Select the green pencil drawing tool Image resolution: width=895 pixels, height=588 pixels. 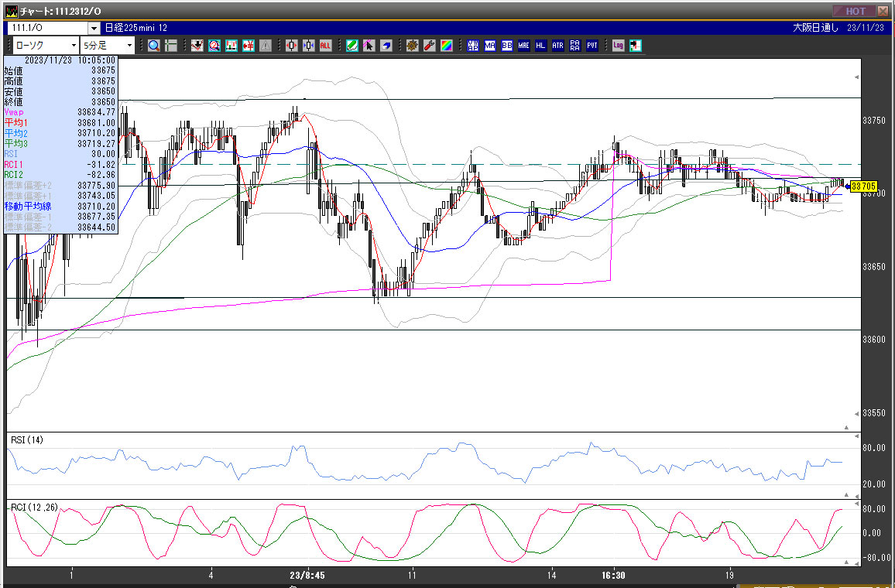(x=351, y=46)
